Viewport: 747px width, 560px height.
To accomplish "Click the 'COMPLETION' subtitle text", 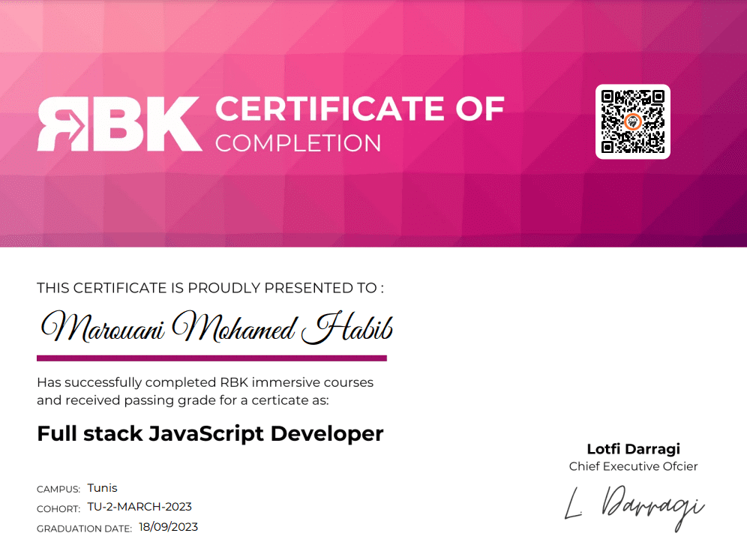I will pos(298,143).
